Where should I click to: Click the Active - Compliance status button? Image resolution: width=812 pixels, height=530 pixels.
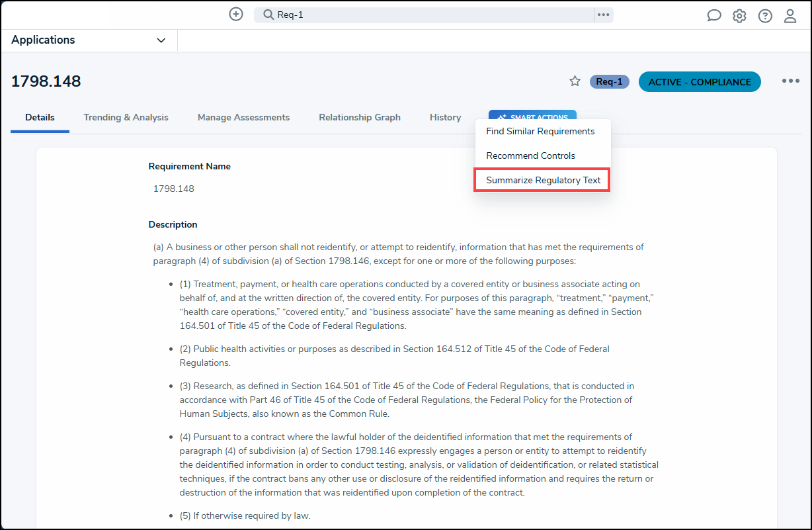pos(700,82)
